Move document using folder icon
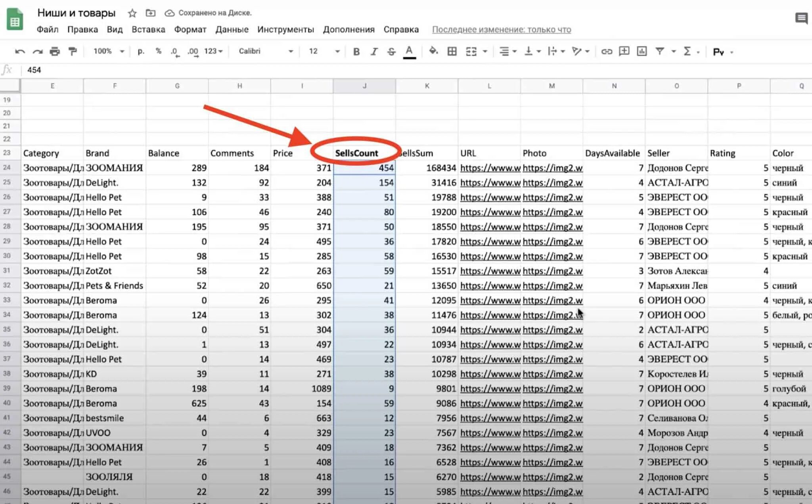 [x=151, y=13]
